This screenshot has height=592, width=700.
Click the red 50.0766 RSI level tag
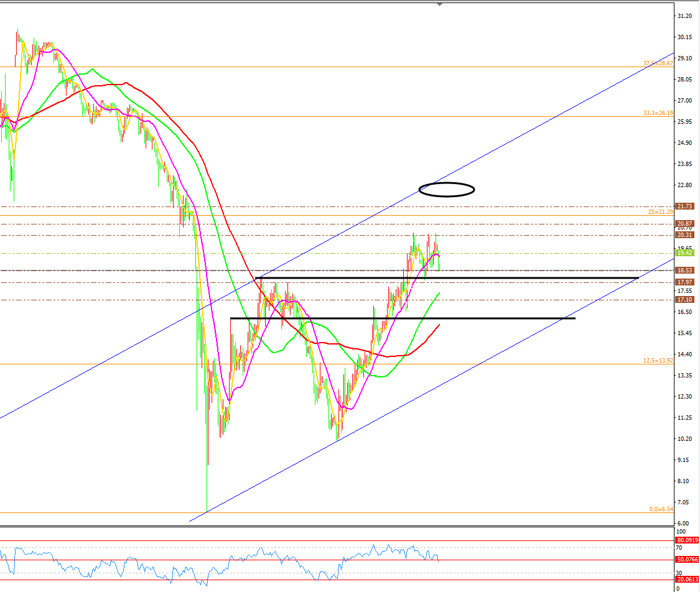(687, 560)
